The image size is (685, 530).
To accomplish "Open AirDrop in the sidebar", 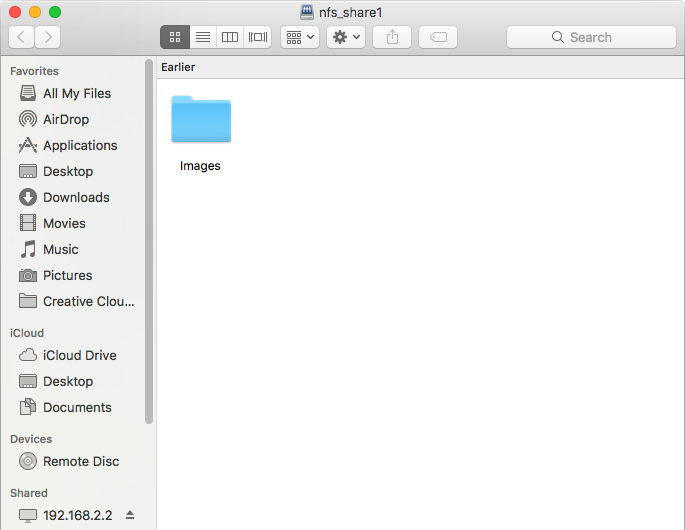I will pos(66,119).
